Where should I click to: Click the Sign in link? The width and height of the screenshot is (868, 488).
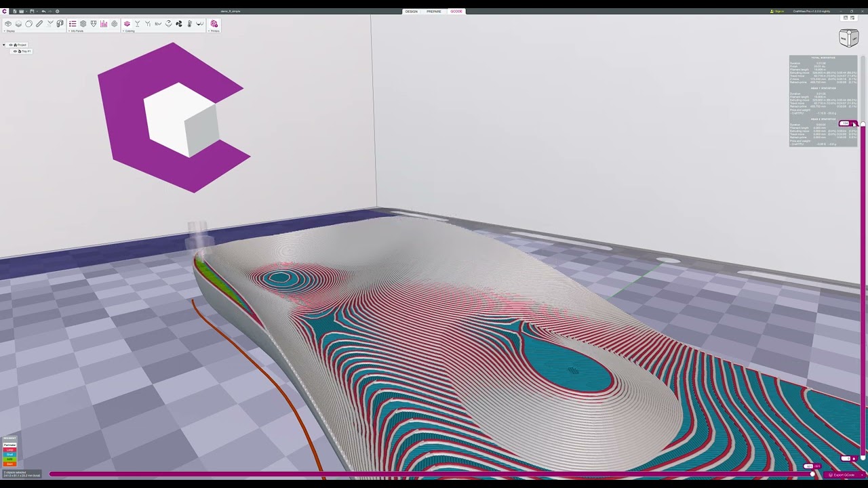(777, 11)
